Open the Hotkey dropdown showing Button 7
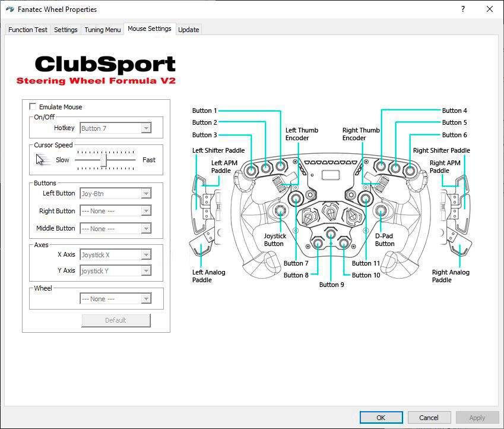 click(x=115, y=128)
